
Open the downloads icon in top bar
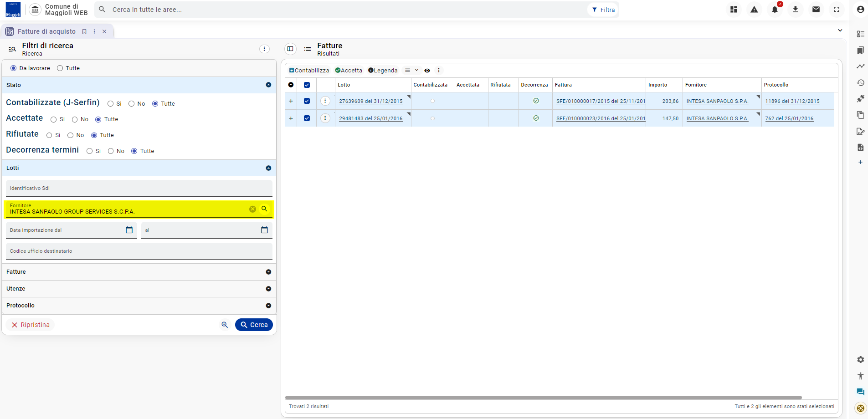[x=795, y=10]
